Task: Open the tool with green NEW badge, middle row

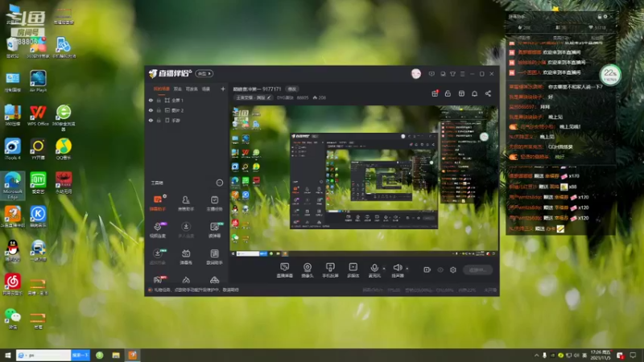Action: point(214,229)
